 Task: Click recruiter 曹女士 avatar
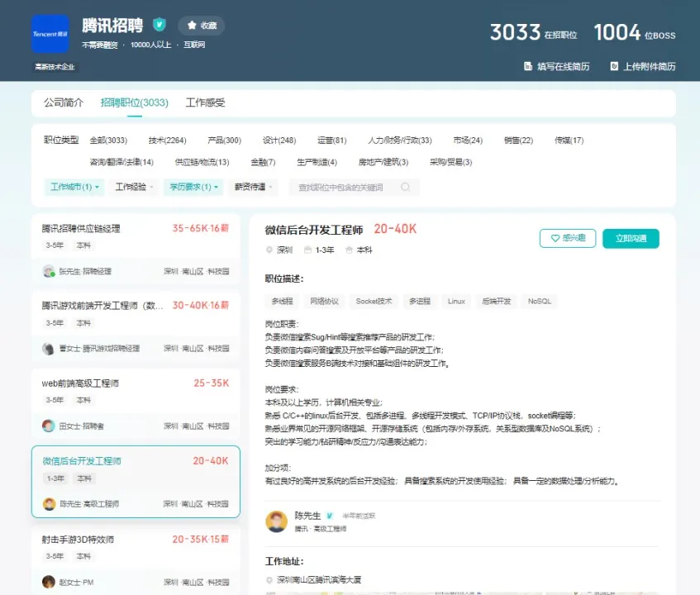(x=48, y=349)
